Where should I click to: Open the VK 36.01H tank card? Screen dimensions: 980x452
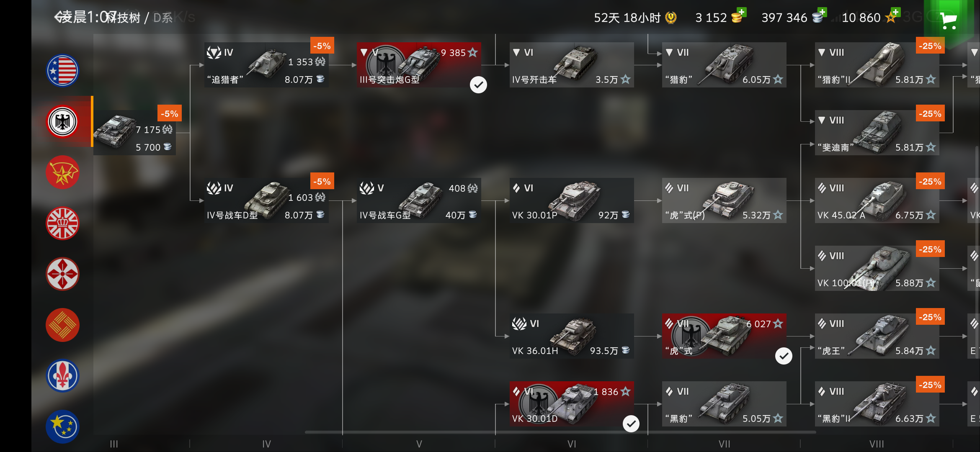coord(572,336)
